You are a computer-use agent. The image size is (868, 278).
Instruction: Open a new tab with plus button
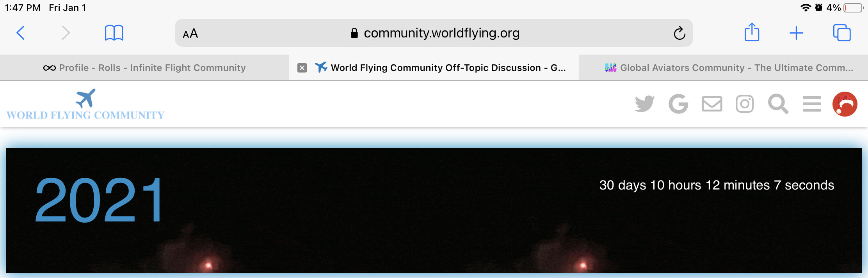point(796,33)
